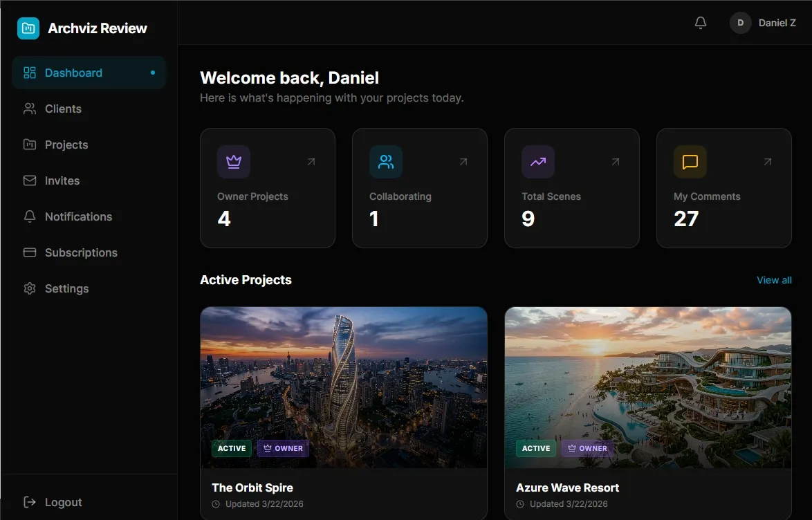Click the Logout arrow icon

28,502
